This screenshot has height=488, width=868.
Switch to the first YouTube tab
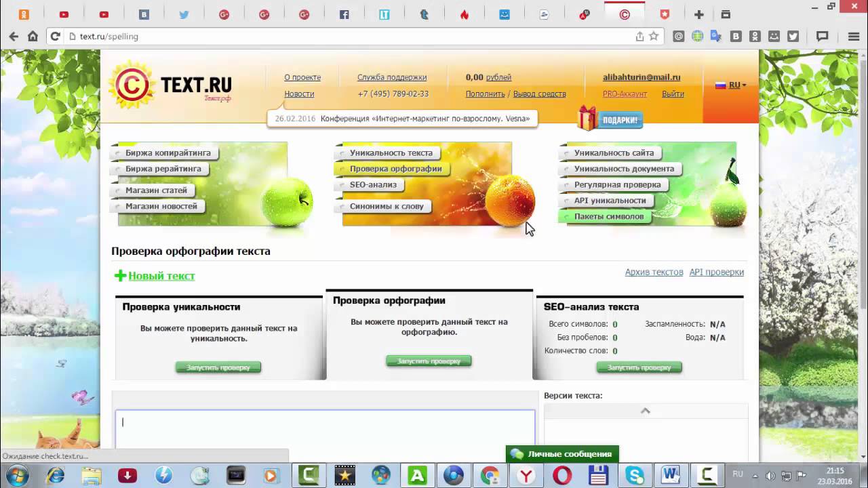[64, 14]
